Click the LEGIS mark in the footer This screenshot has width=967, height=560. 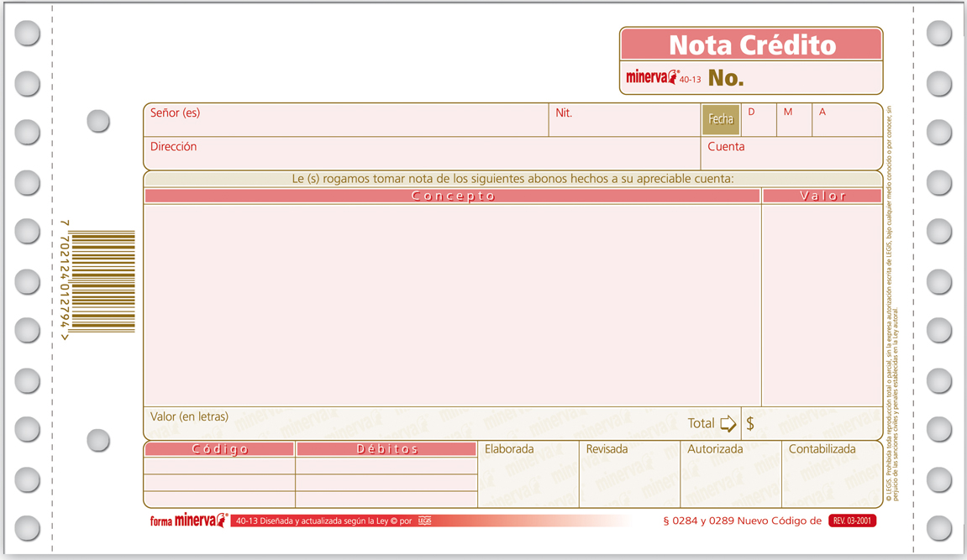[423, 521]
